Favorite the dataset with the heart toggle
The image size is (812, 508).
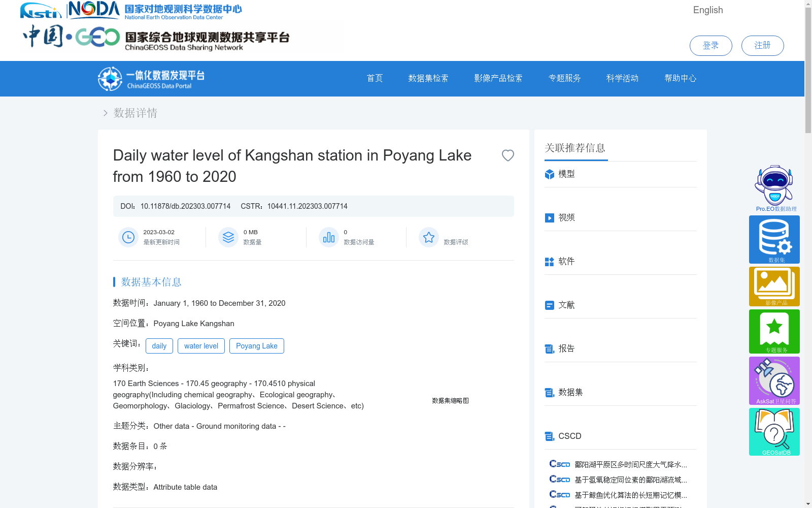click(508, 155)
